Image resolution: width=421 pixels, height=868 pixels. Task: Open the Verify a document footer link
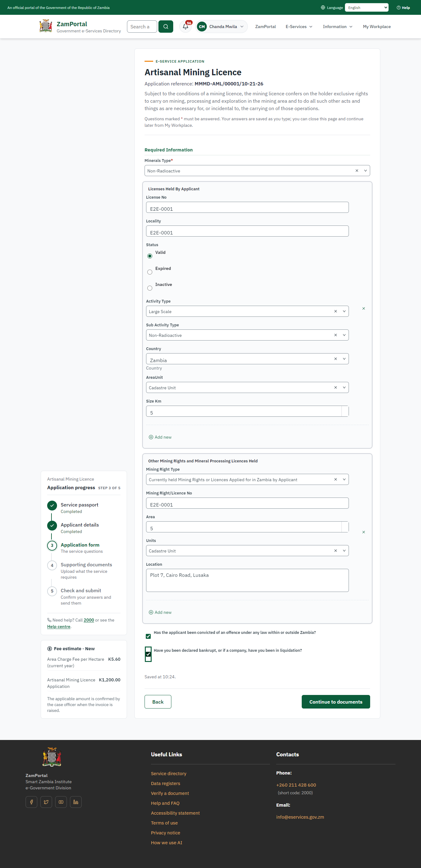(x=170, y=794)
